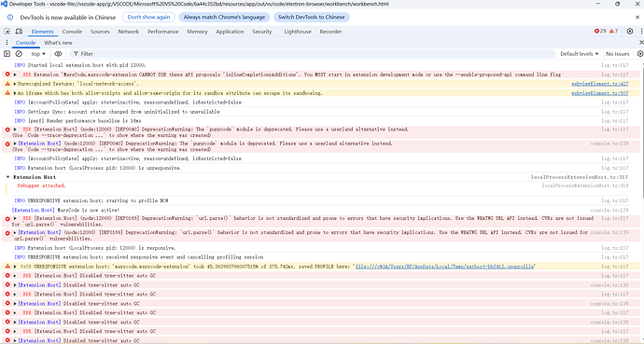
Task: Click the 'Debugger attached.' message
Action: 41,186
